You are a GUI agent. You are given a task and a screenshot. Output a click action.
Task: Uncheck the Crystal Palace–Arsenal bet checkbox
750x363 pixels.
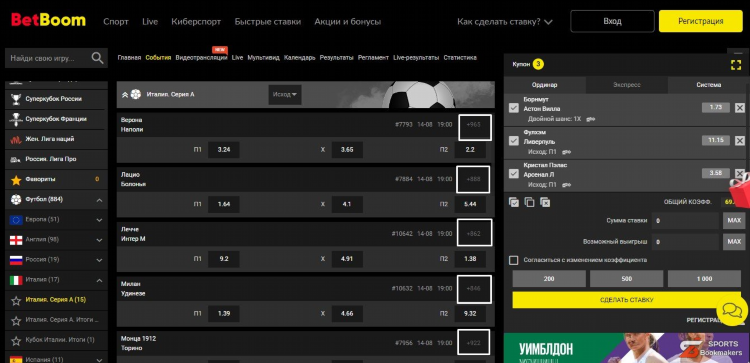pyautogui.click(x=514, y=174)
